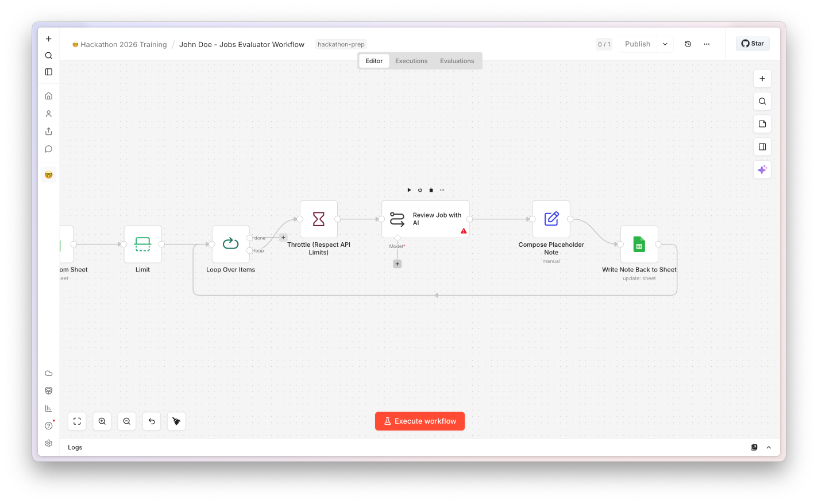Select the Loop Over Items node
Viewport: 818px width, 504px height.
click(x=230, y=244)
